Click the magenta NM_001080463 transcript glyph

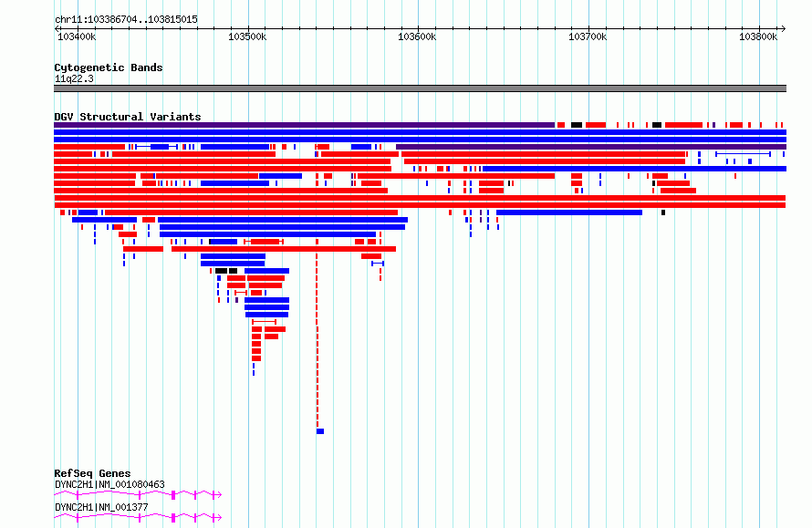tap(138, 495)
